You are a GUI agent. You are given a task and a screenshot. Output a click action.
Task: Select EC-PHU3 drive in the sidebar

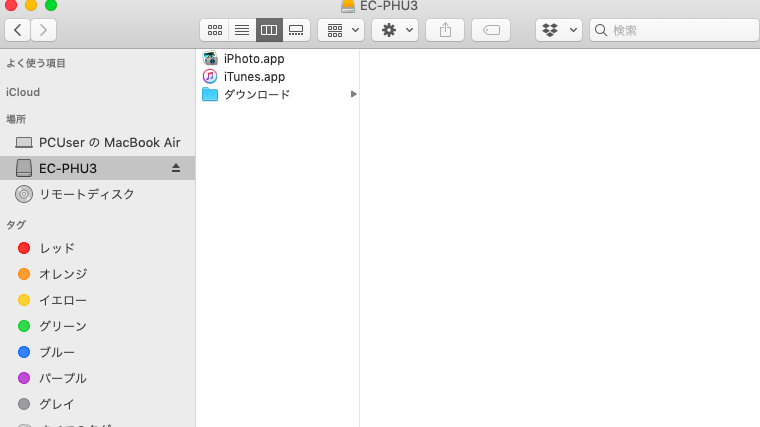click(97, 168)
